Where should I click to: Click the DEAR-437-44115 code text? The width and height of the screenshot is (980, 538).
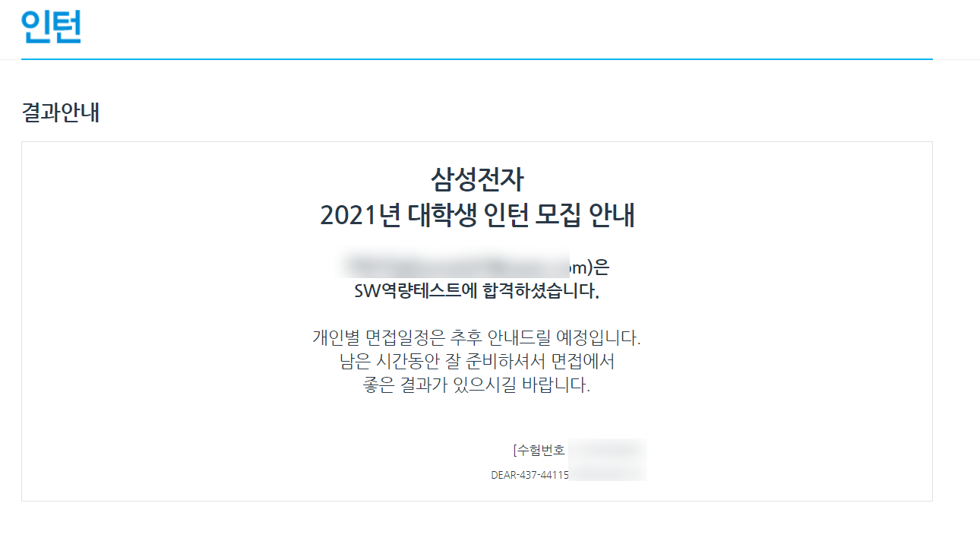pyautogui.click(x=530, y=475)
